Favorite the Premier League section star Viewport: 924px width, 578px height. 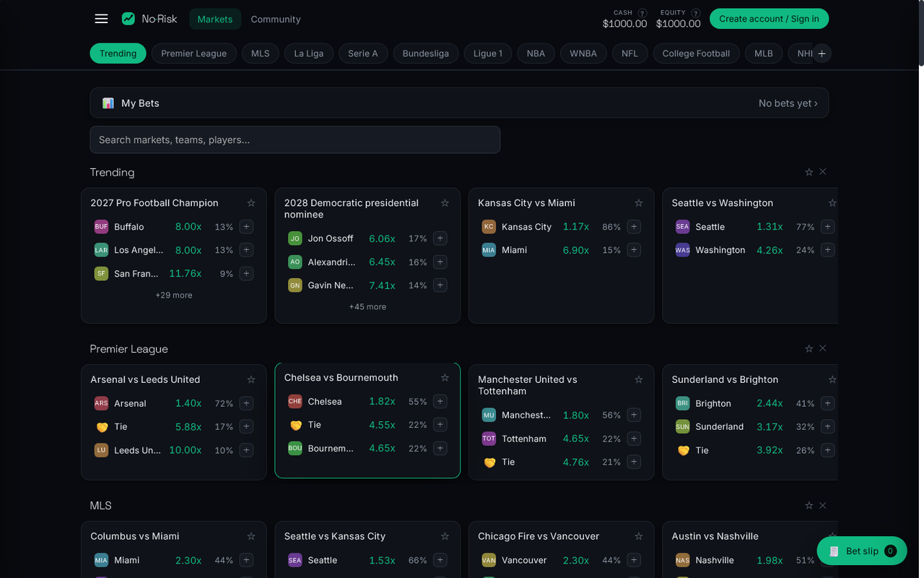pyautogui.click(x=809, y=348)
